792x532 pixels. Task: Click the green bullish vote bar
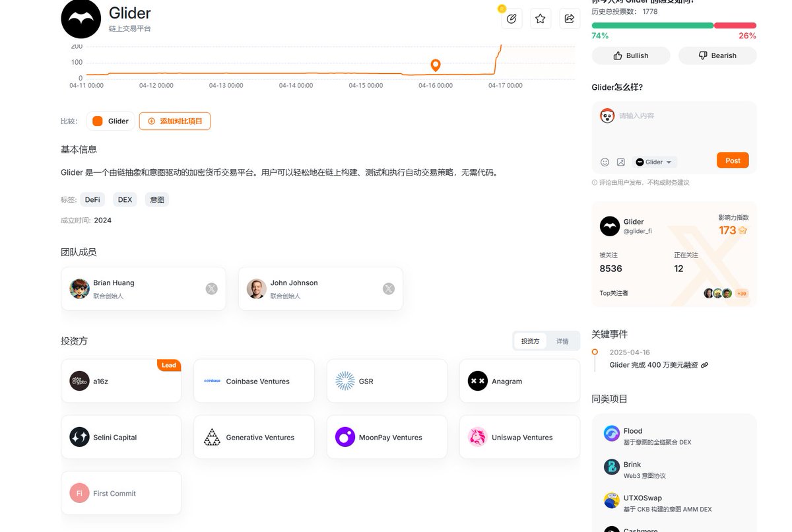click(x=653, y=26)
